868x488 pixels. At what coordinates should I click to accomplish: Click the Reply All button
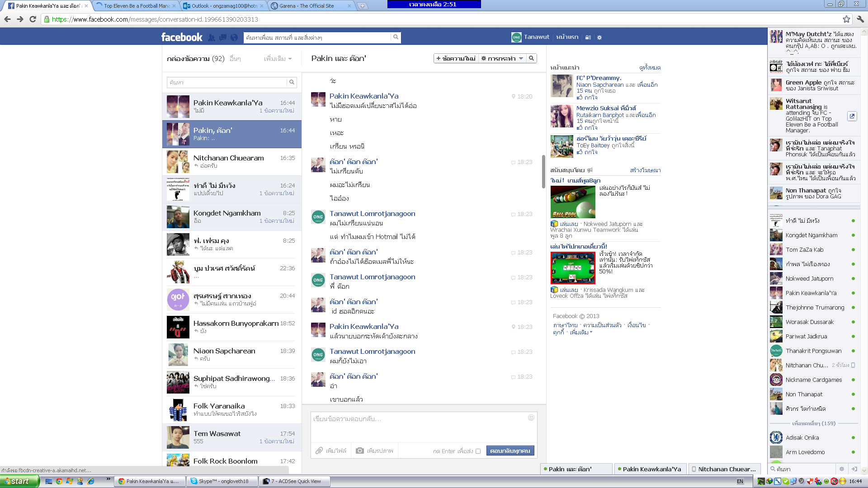[510, 450]
